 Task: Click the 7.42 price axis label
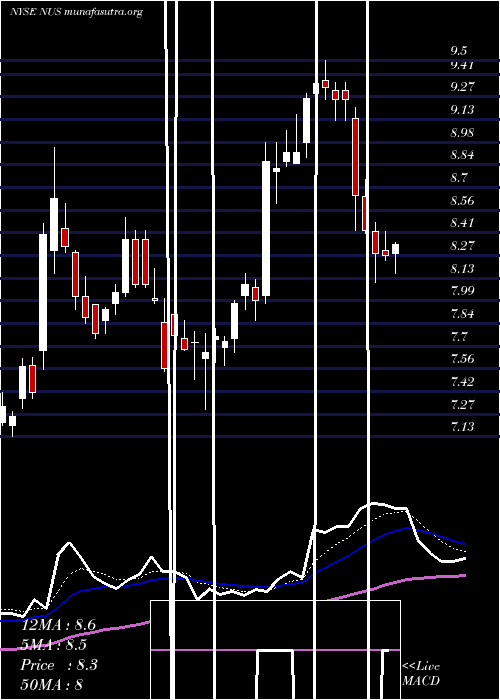tap(462, 381)
